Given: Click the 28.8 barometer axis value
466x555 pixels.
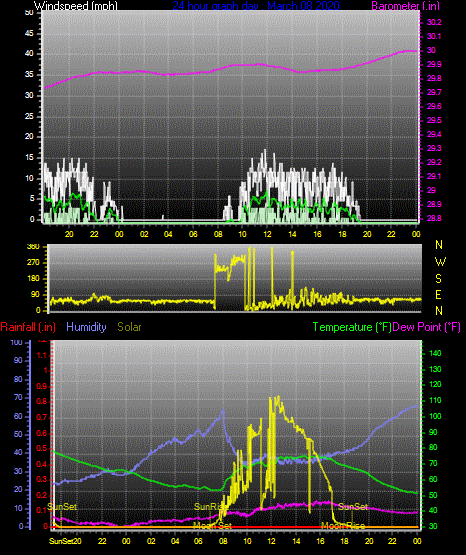Looking at the screenshot, I should point(434,218).
